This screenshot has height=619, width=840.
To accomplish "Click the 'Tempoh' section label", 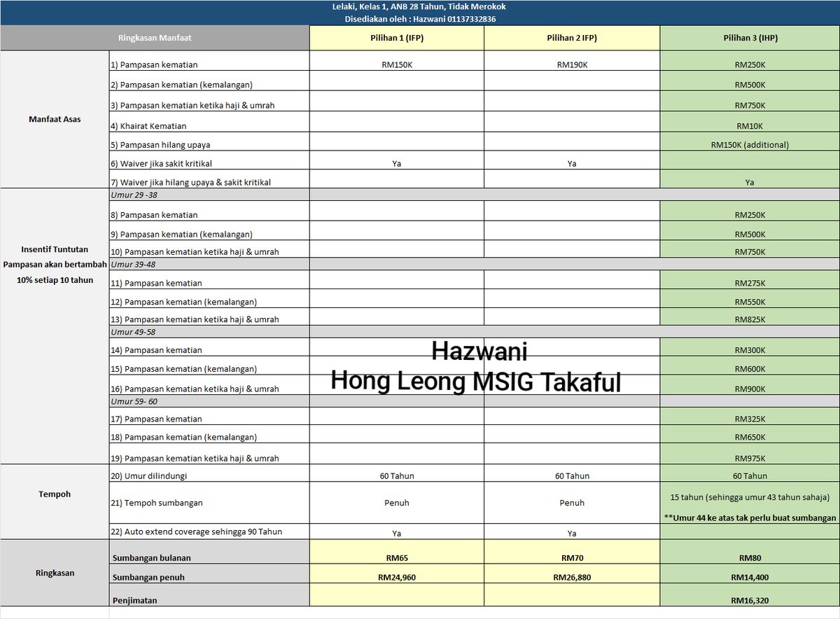I will click(x=55, y=494).
